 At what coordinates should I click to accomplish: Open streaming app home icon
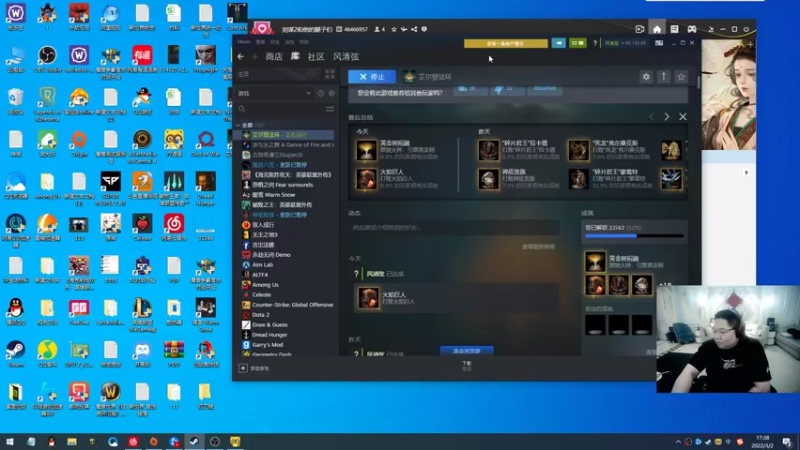click(657, 29)
